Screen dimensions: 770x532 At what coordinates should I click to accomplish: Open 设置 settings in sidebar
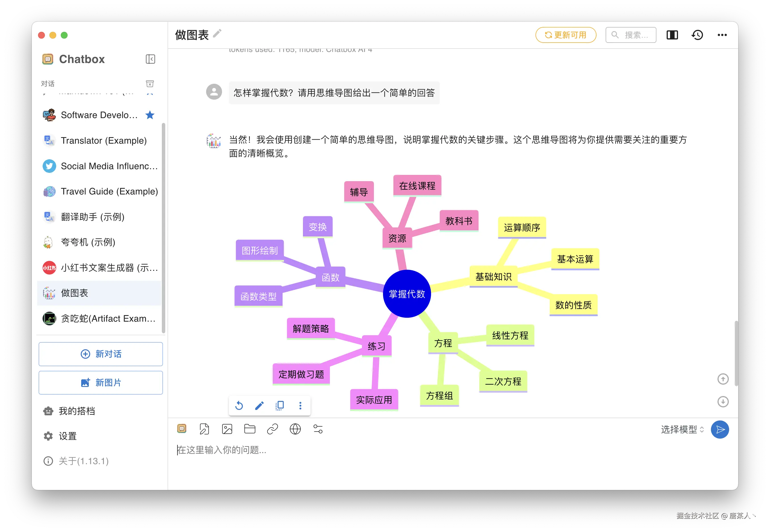click(x=68, y=436)
